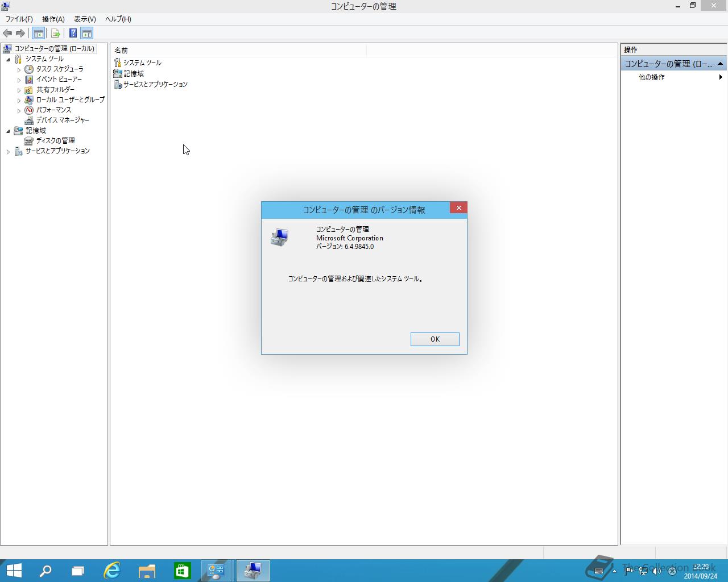Open the 表示(V) menu
The height and width of the screenshot is (582, 728).
point(85,19)
